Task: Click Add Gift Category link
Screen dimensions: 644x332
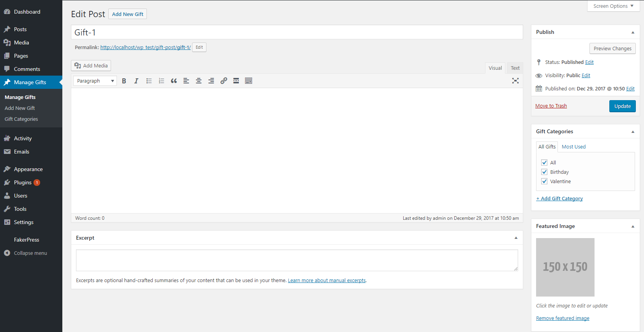Action: click(559, 199)
